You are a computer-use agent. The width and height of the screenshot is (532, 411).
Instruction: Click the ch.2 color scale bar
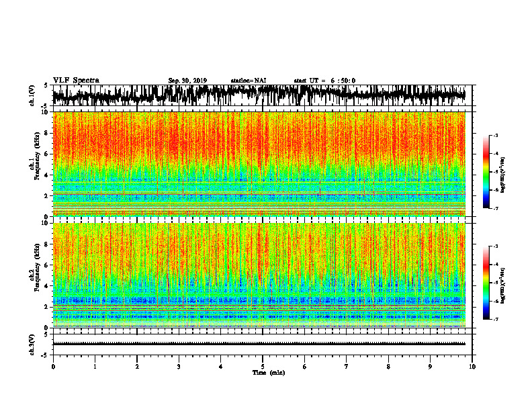click(x=486, y=283)
